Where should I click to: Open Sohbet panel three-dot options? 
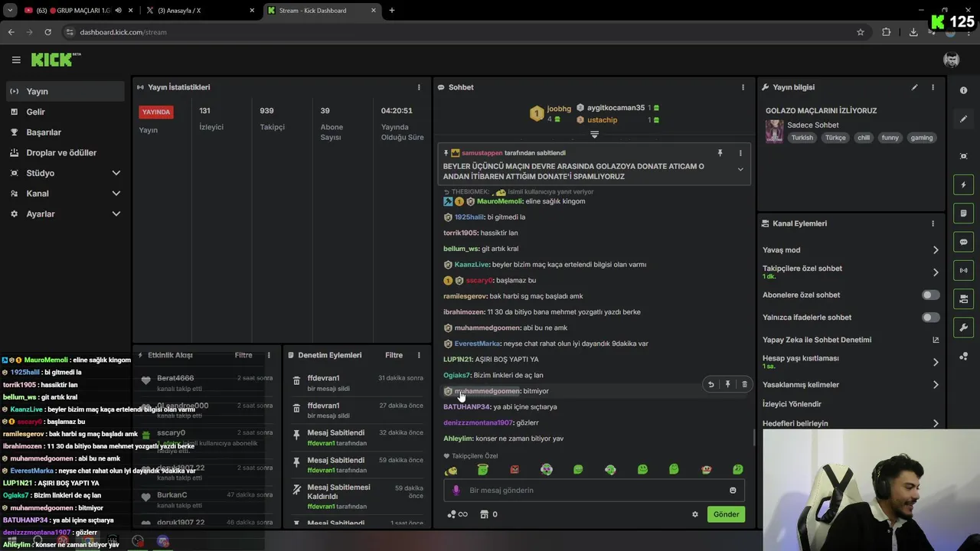coord(743,87)
